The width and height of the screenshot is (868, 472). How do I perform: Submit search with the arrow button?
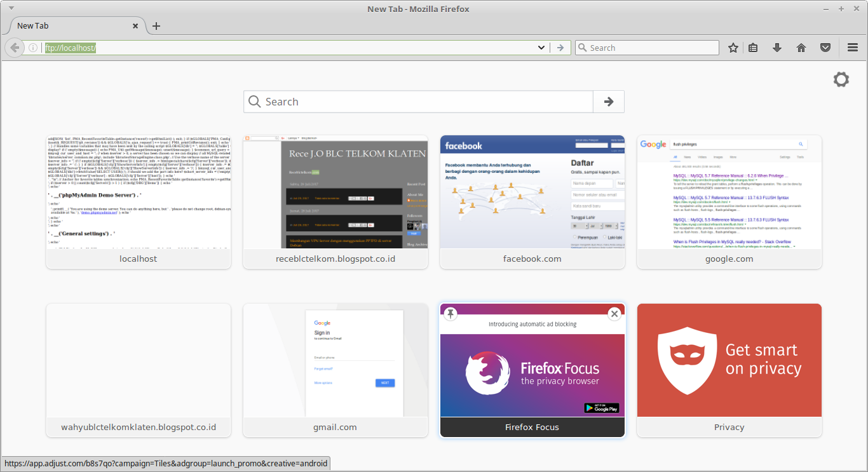(x=608, y=102)
